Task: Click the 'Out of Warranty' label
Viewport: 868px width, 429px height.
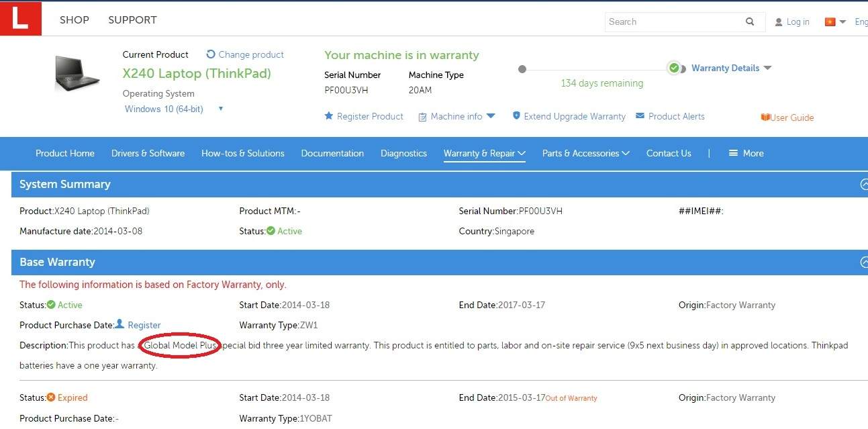Action: [x=571, y=398]
